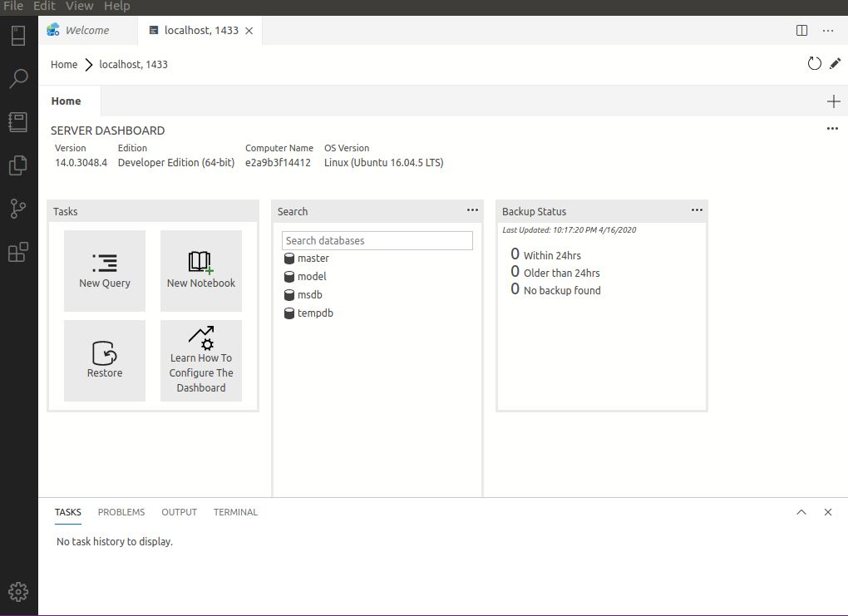Select the Search icon in the activity bar
The image size is (848, 616).
pyautogui.click(x=18, y=78)
